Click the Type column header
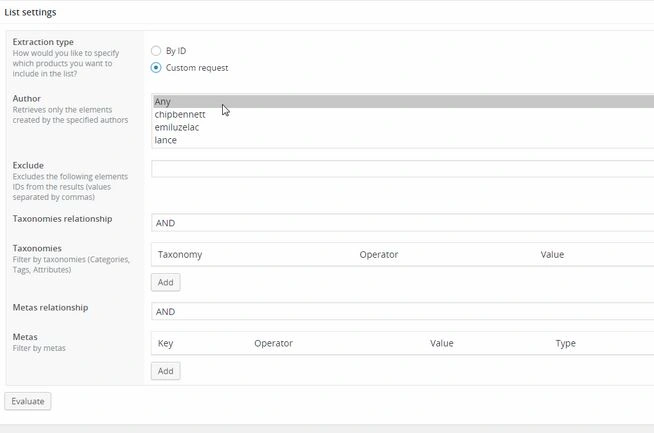Screen dimensions: 654x433 [566, 344]
